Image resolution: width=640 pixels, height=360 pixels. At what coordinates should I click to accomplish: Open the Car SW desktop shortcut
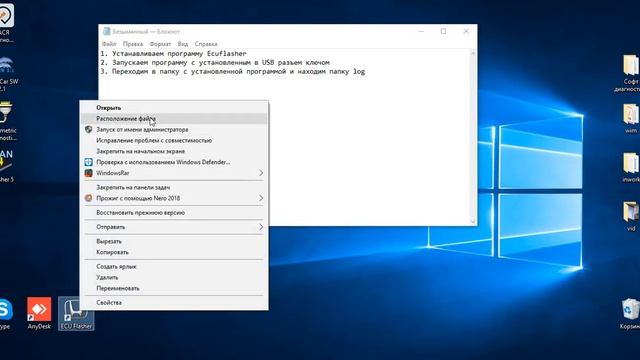pyautogui.click(x=8, y=73)
